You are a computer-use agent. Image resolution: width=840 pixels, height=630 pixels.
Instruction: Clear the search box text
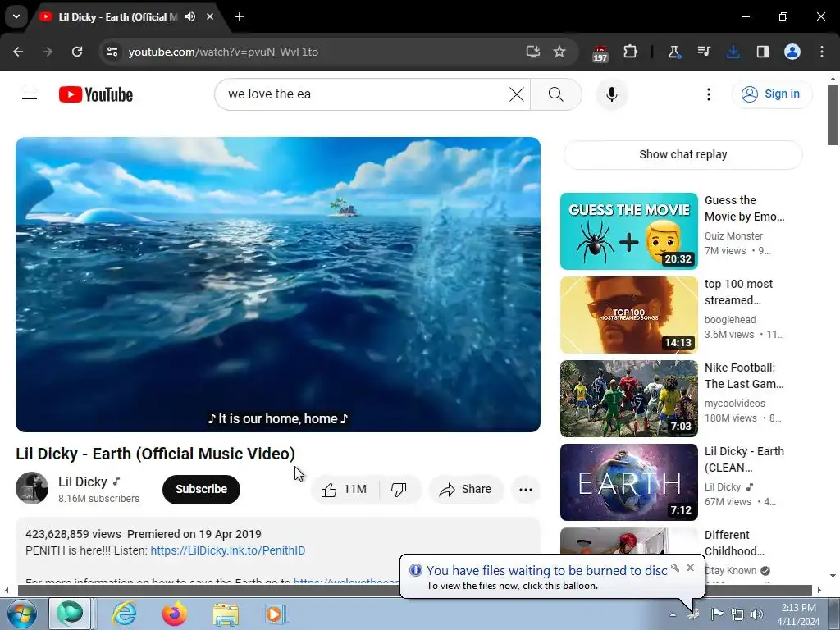(x=517, y=94)
